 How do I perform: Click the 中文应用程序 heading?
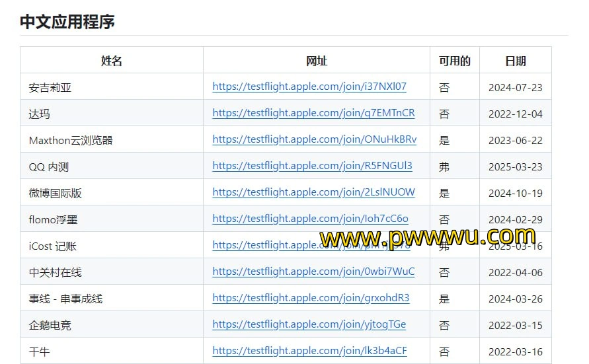[67, 22]
